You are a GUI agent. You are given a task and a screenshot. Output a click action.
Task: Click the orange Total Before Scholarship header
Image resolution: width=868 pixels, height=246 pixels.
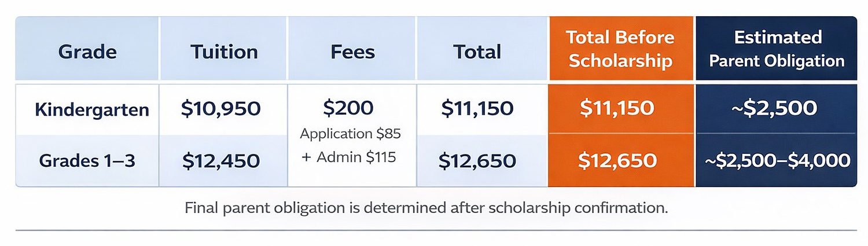pos(620,49)
